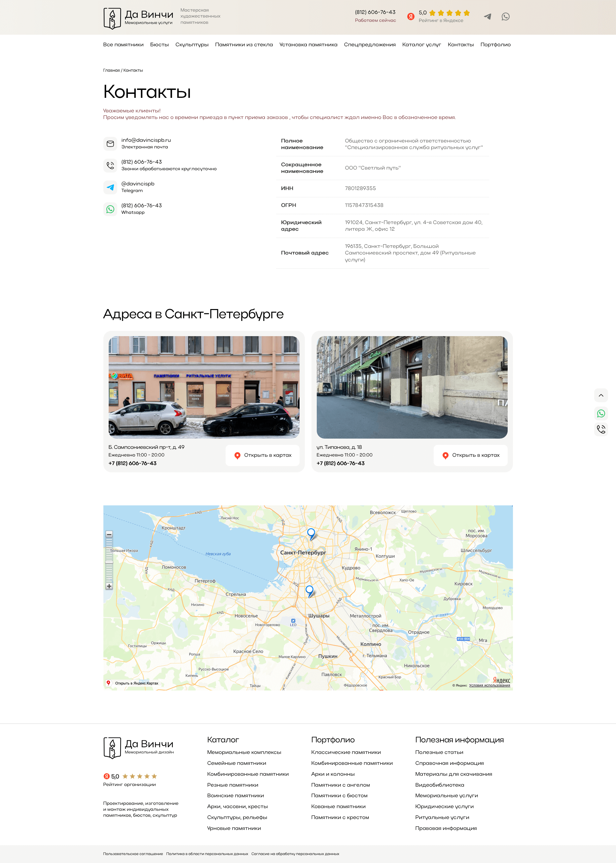
Task: Open Спецпредложения in the navigation
Action: (x=370, y=45)
